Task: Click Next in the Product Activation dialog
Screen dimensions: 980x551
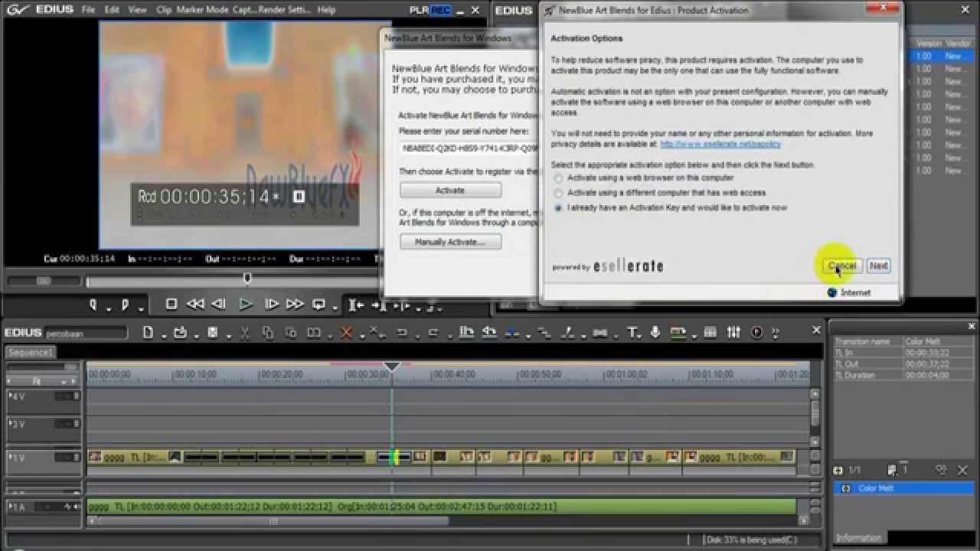Action: coord(878,266)
